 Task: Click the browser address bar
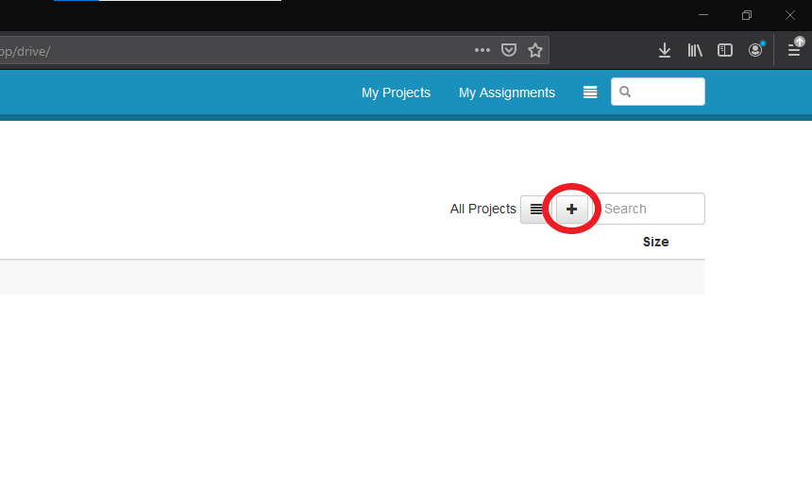(x=236, y=50)
